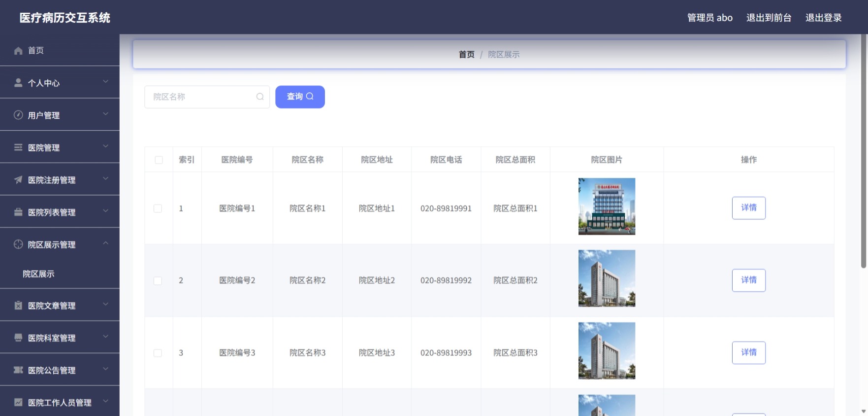Click the cell 院区地址2

pyautogui.click(x=377, y=280)
